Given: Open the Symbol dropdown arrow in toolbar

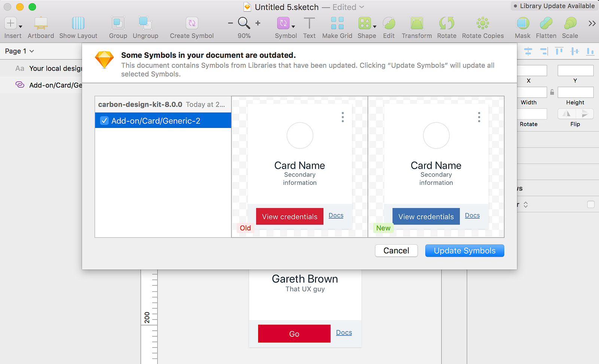Looking at the screenshot, I should [x=293, y=27].
